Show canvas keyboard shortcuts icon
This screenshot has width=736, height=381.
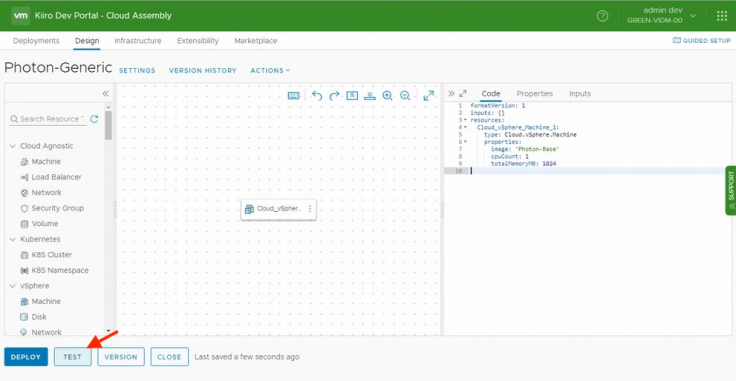click(294, 96)
